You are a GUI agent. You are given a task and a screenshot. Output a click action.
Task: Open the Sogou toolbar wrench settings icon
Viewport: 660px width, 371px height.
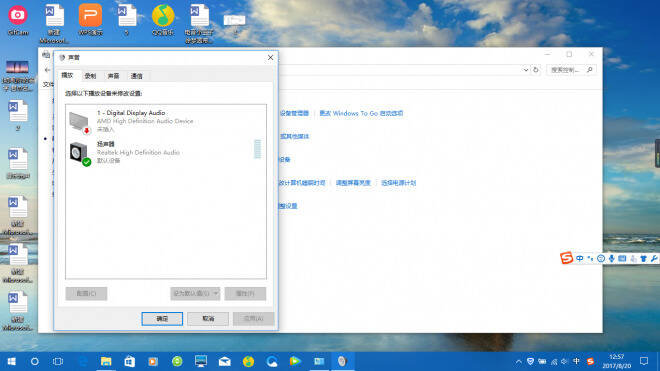654,258
